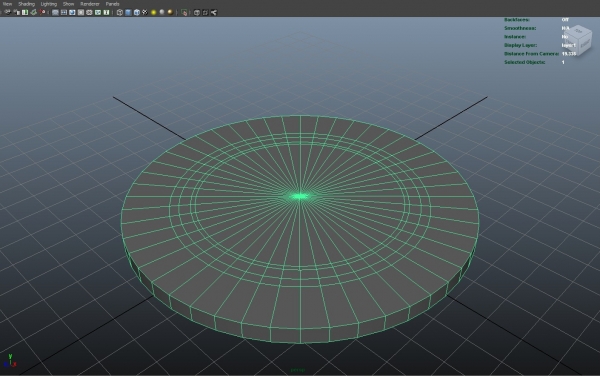The width and height of the screenshot is (600, 376).
Task: Click the Display Layer heads-up label
Action: pos(520,45)
